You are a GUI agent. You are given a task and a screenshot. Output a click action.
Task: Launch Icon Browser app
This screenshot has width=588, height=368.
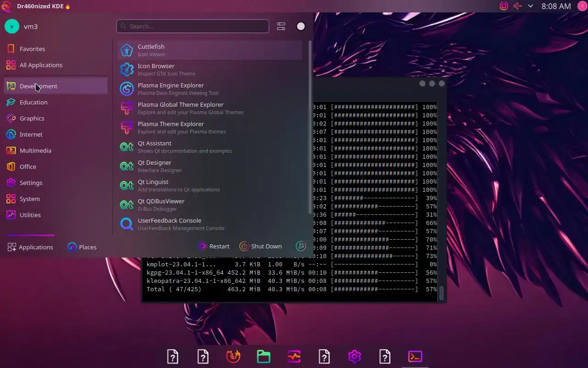point(210,69)
